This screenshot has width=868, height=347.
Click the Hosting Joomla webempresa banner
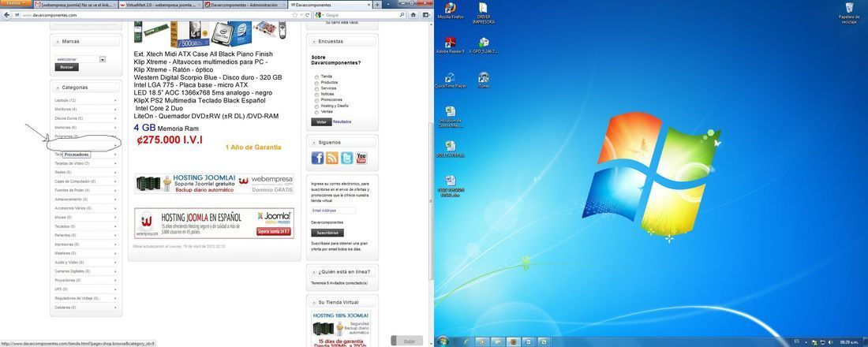pos(214,184)
